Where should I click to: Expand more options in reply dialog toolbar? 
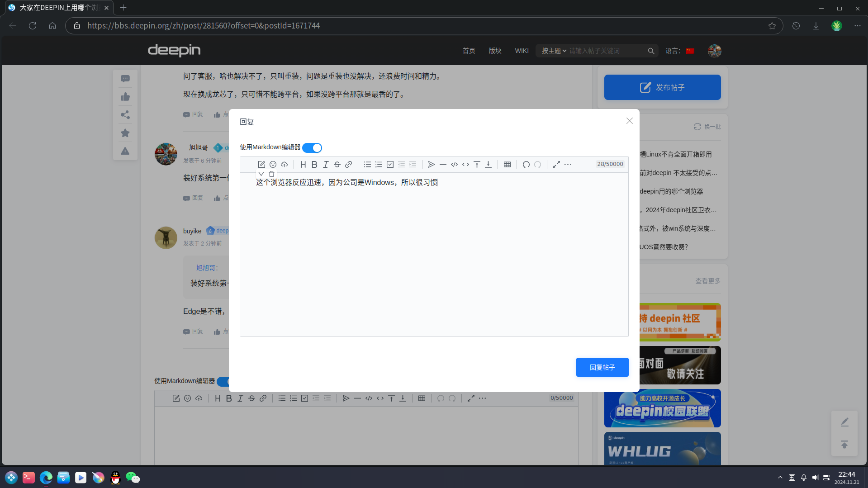click(568, 165)
